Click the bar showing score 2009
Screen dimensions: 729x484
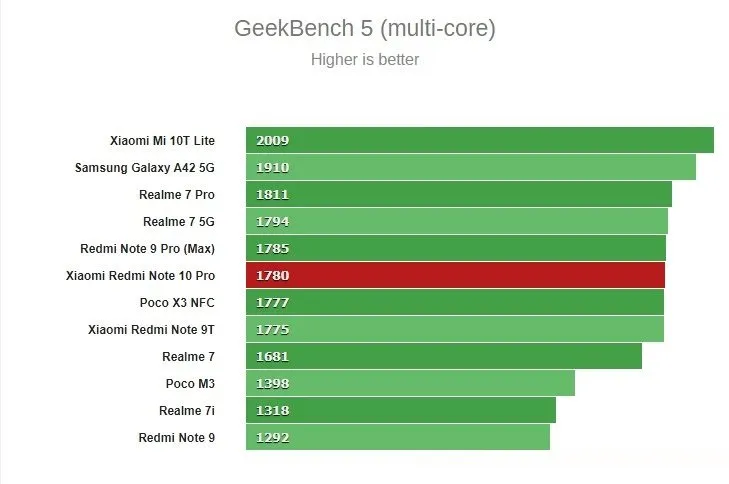[x=479, y=141]
